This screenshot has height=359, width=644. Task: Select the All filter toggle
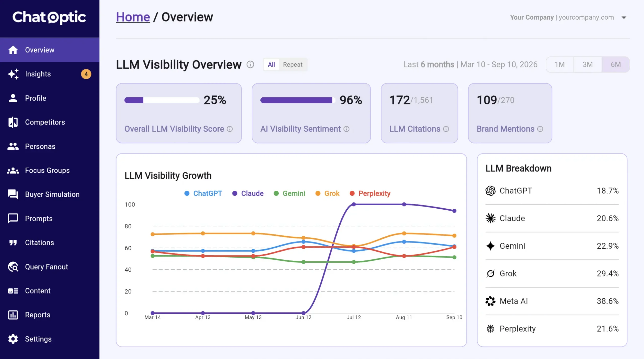[271, 65]
